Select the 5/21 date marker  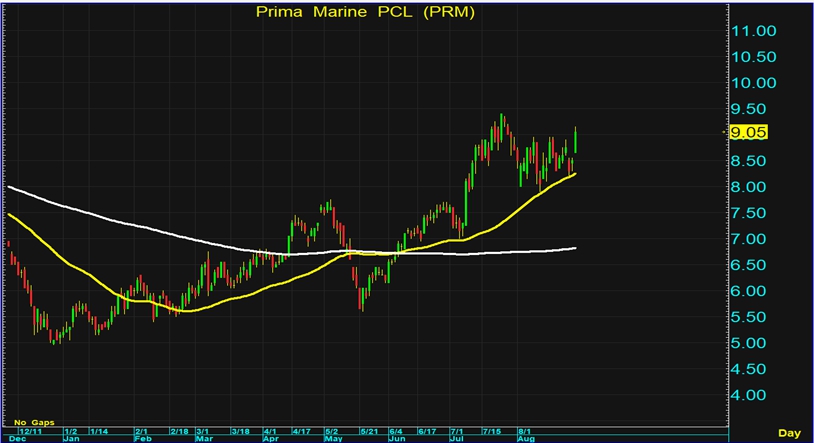click(369, 432)
